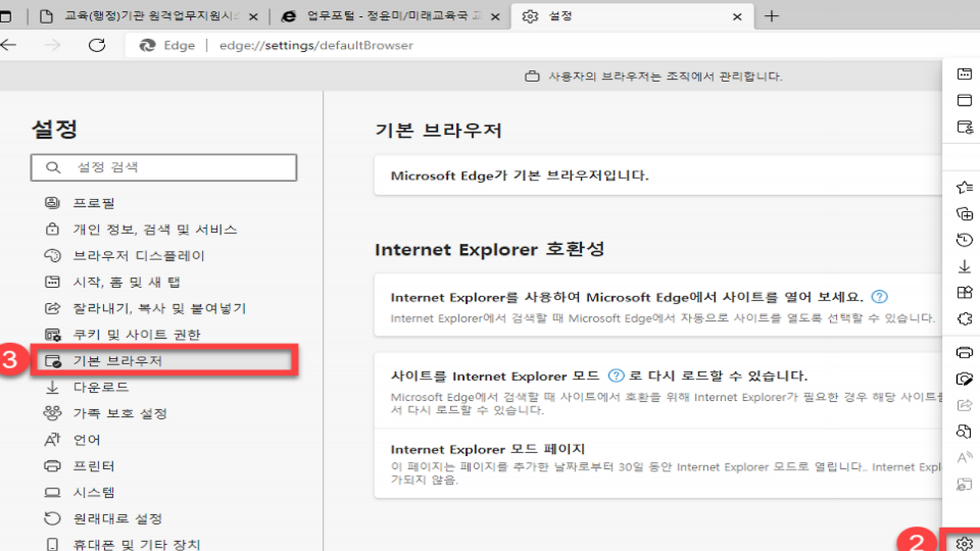This screenshot has height=551, width=980.
Task: Click the Print icon in the menu
Action: [965, 353]
